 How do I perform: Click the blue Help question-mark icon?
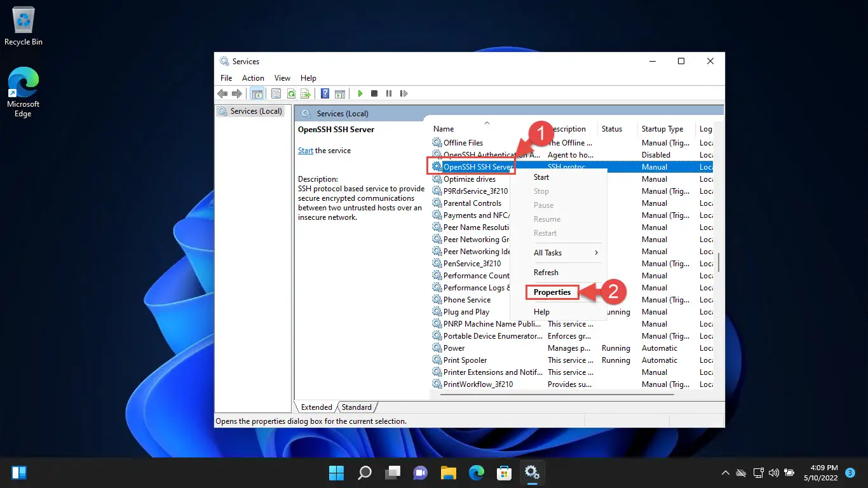coord(325,93)
